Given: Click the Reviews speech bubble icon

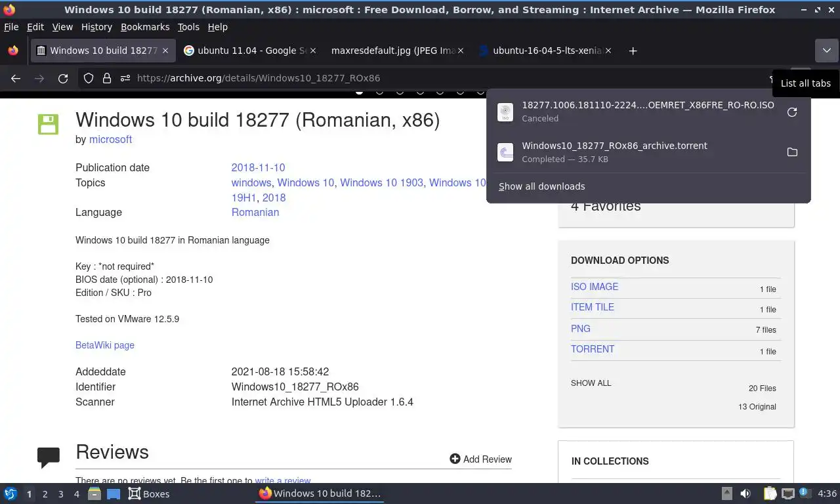Looking at the screenshot, I should (x=49, y=457).
